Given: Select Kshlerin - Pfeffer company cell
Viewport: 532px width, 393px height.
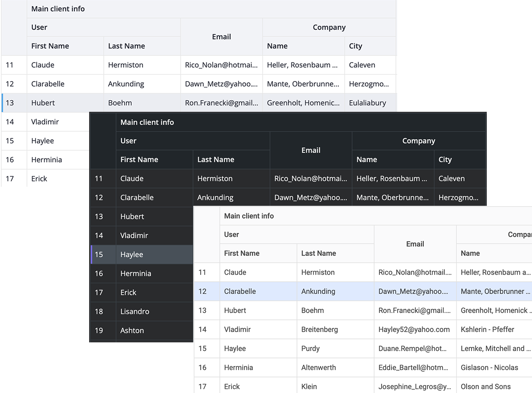Looking at the screenshot, I should pyautogui.click(x=488, y=330).
